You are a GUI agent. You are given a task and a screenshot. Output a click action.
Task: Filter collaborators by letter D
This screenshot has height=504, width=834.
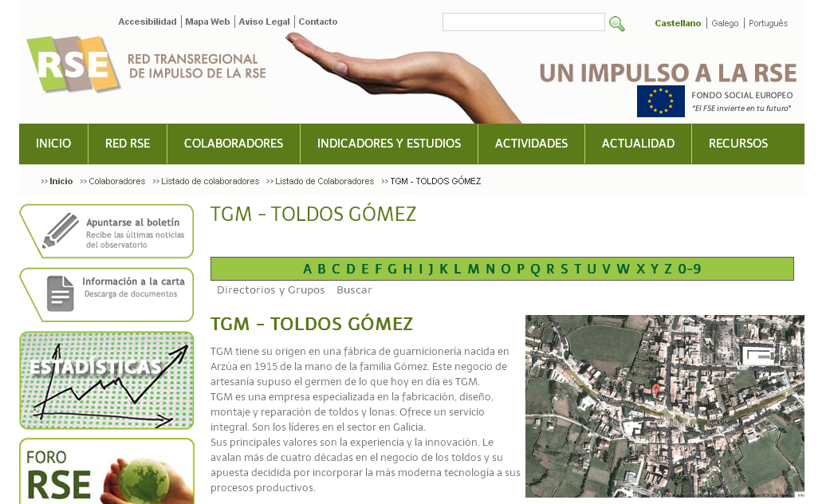point(351,270)
